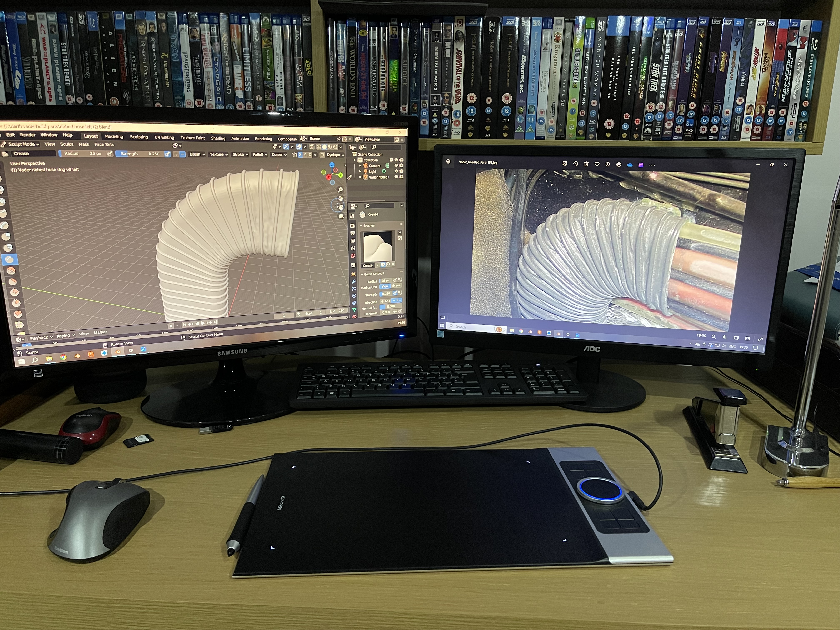This screenshot has width=840, height=630.
Task: Open Render properties tab in Blender
Action: tap(352, 226)
